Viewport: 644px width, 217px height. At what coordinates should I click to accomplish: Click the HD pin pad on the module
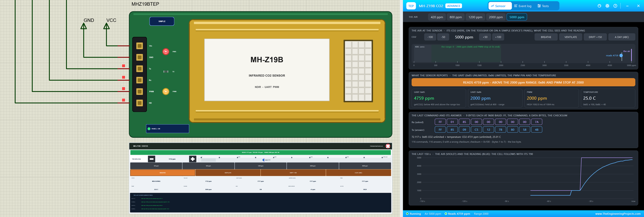[x=140, y=103]
